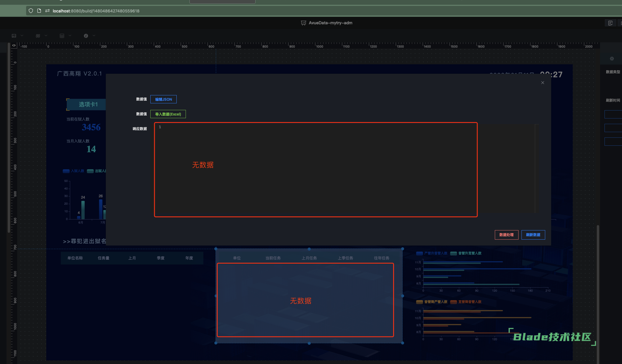Click the image component icon in toolbar
The height and width of the screenshot is (364, 622).
(x=14, y=36)
